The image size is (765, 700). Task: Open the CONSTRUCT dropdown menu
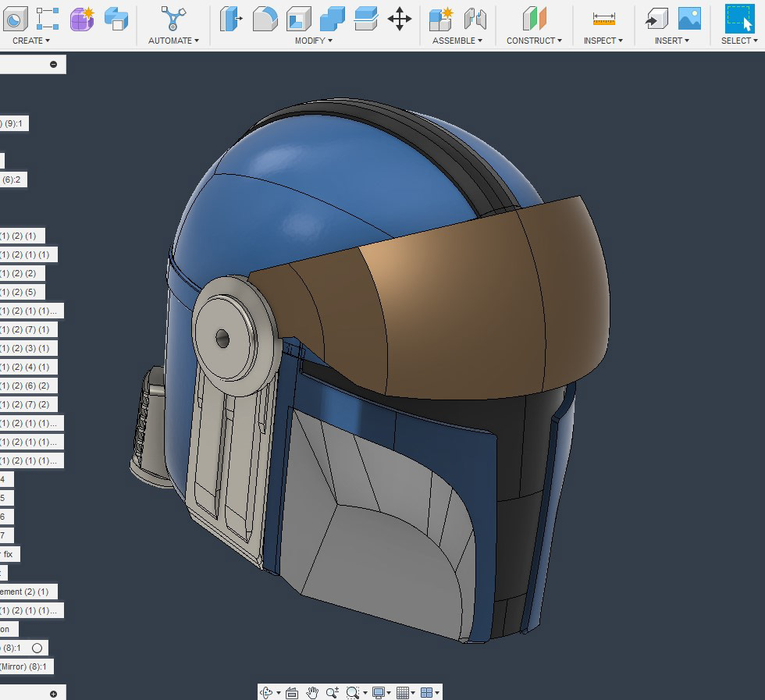pyautogui.click(x=534, y=41)
